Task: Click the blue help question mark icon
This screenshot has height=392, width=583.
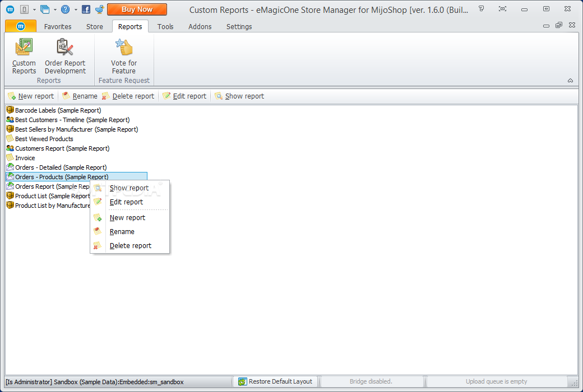Action: click(66, 10)
